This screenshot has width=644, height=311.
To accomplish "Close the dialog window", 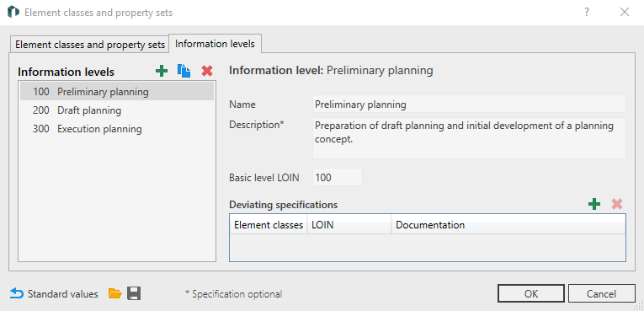I will click(x=625, y=12).
